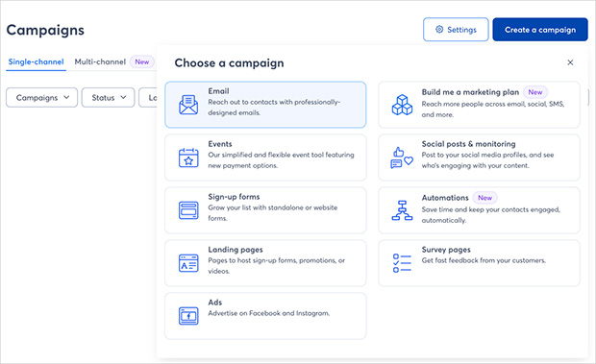Switch to the Single-channel tab
The image size is (596, 364).
pyautogui.click(x=37, y=61)
